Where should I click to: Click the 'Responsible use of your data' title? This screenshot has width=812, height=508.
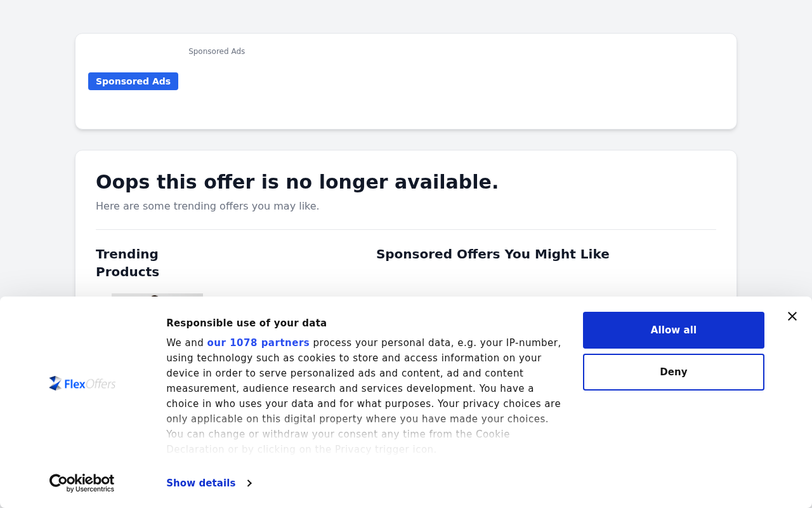(246, 323)
